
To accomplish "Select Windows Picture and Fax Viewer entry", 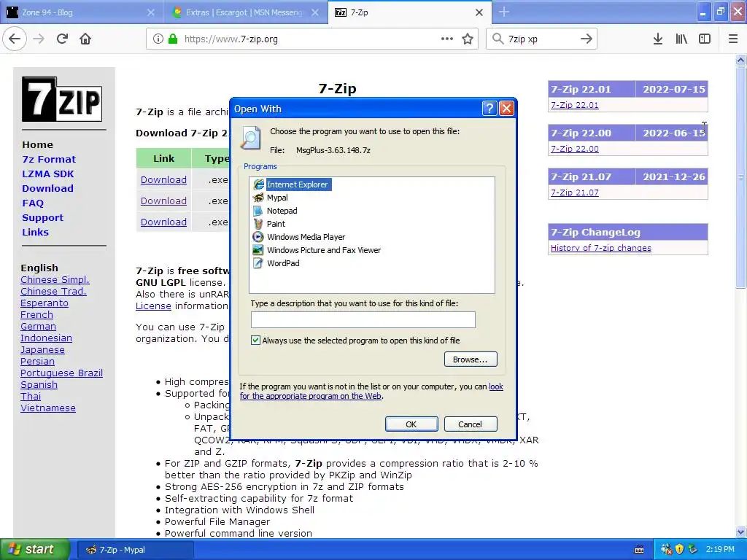I will (x=317, y=250).
